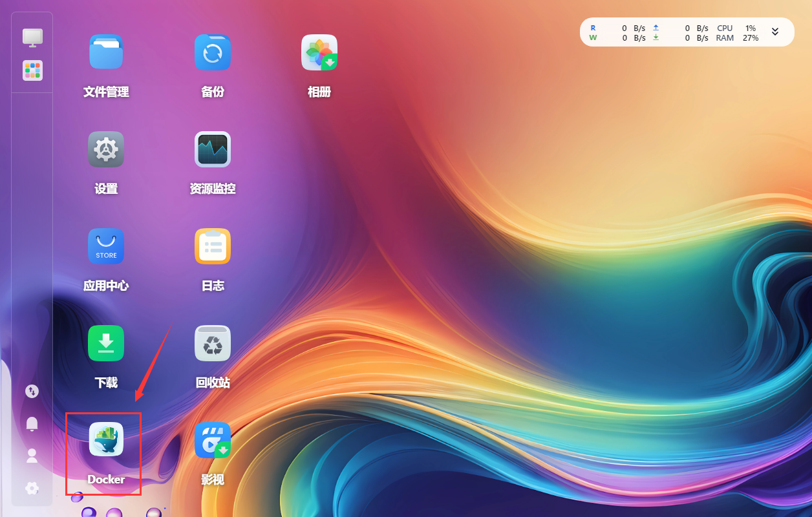
Task: Click the disk write W rate
Action: (x=617, y=38)
